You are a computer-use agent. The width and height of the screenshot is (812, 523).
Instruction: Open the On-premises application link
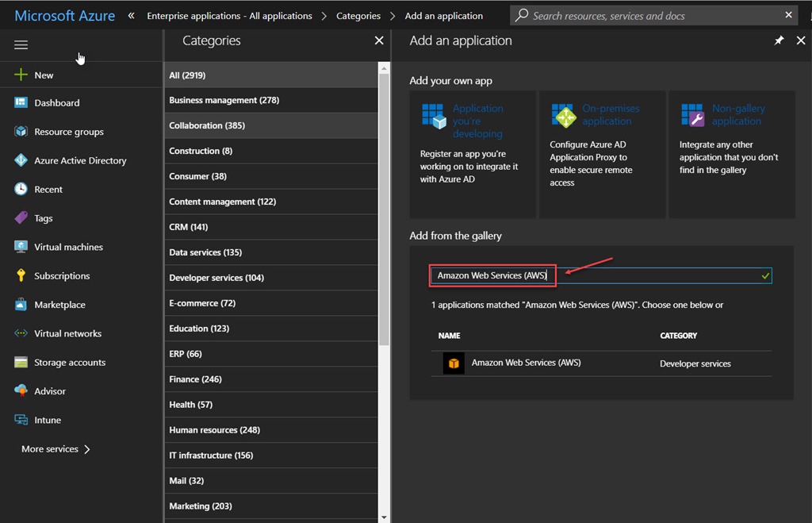(611, 114)
